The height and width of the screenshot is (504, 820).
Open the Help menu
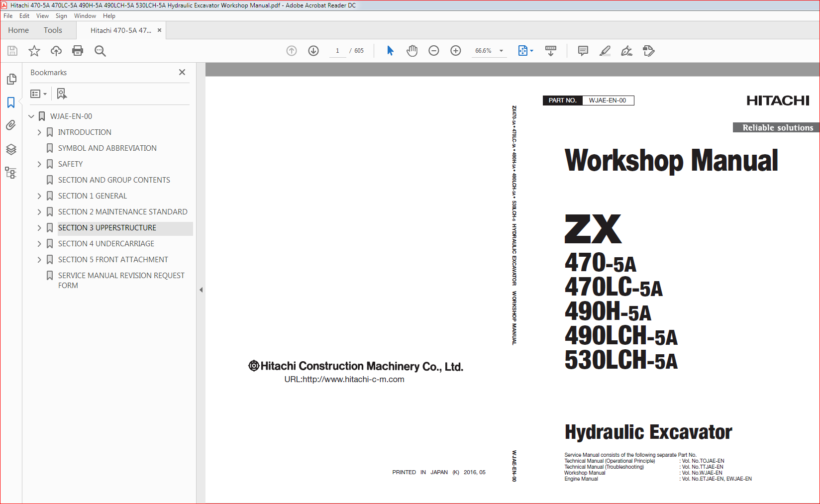109,16
